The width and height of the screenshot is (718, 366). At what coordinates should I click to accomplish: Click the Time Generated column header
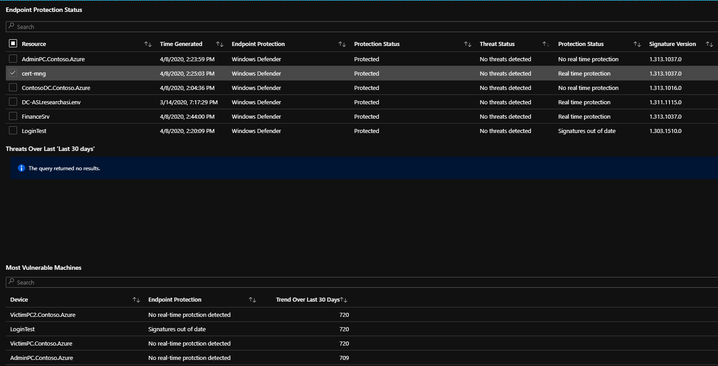[181, 44]
